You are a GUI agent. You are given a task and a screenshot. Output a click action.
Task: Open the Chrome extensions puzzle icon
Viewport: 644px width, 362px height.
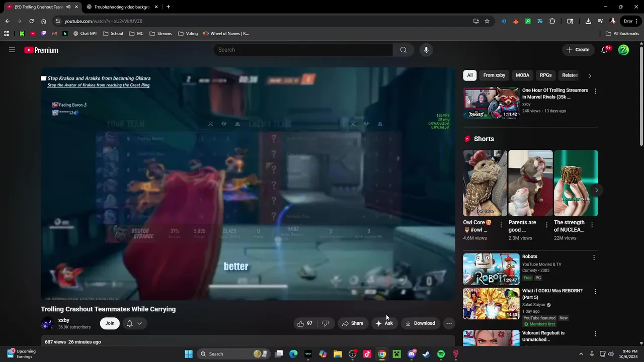(x=552, y=21)
